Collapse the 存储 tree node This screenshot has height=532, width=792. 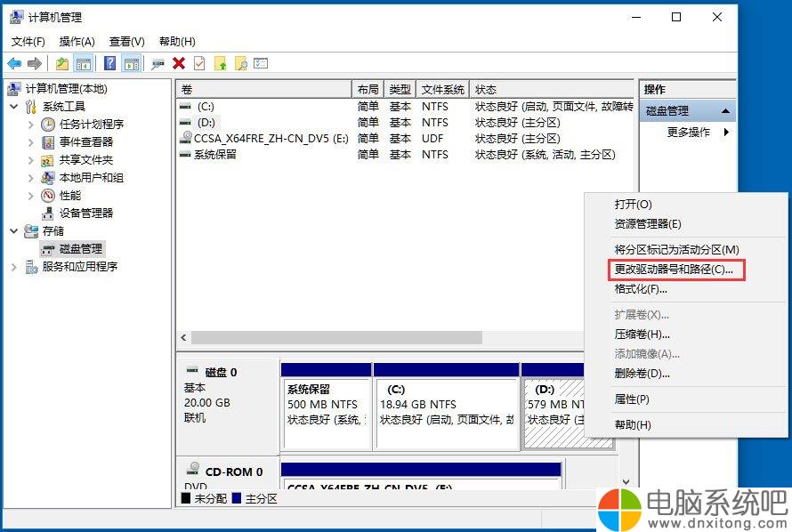click(14, 230)
